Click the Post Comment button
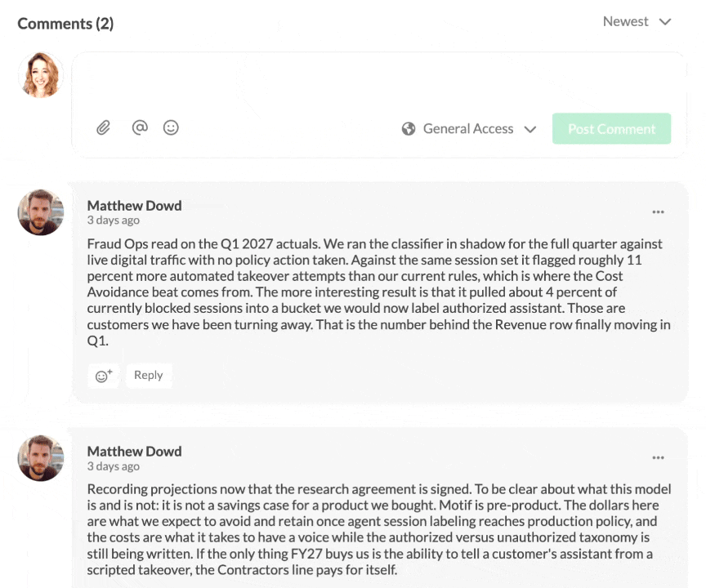706x588 pixels. coord(611,129)
